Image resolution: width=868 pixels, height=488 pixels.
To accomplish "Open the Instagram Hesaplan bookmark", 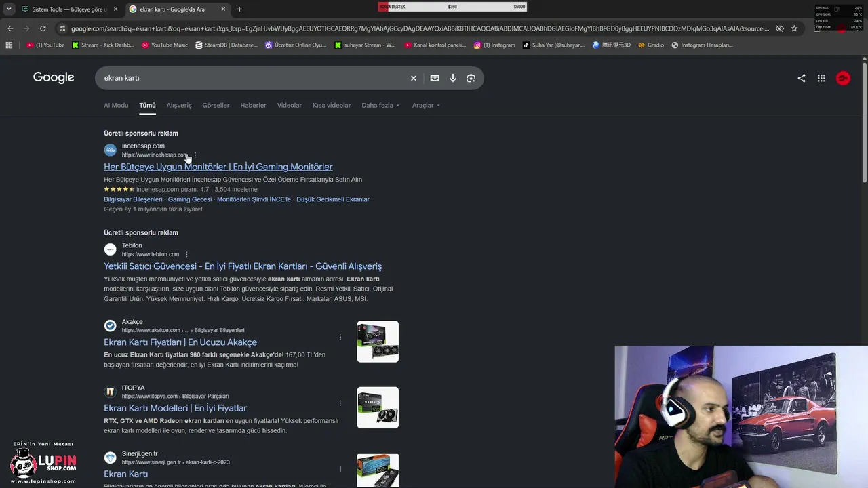I will coord(703,45).
